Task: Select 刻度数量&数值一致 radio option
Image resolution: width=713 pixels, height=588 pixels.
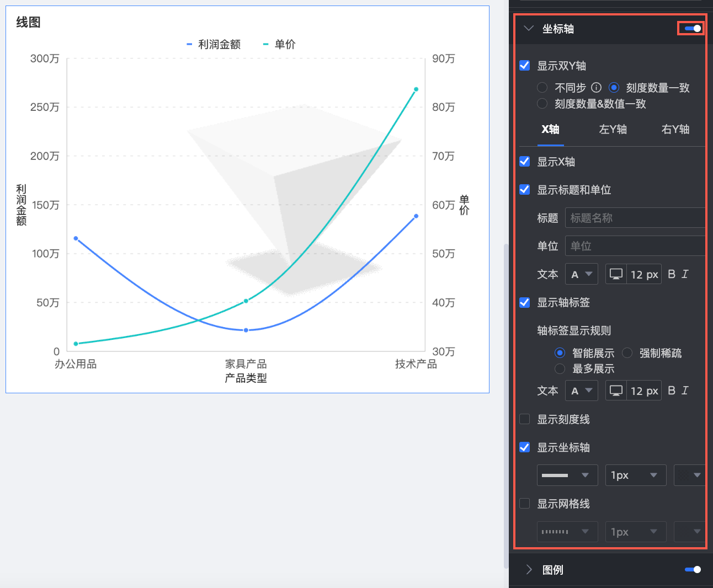Action: point(542,103)
